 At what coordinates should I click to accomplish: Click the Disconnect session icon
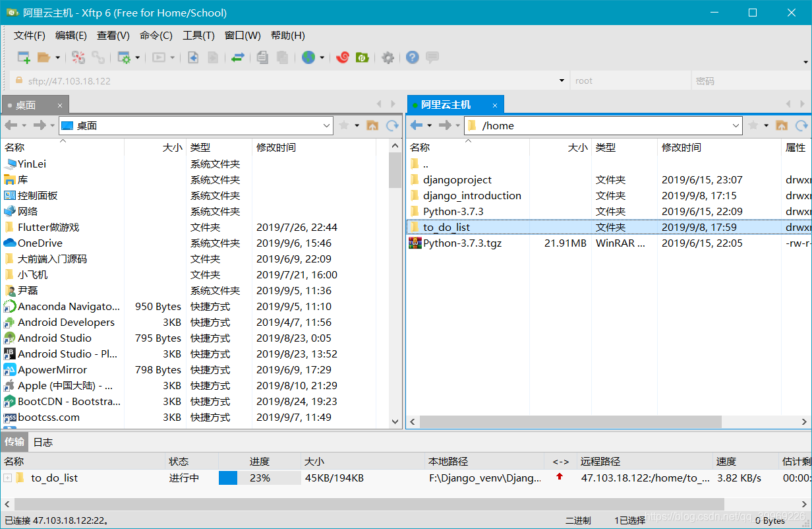78,58
